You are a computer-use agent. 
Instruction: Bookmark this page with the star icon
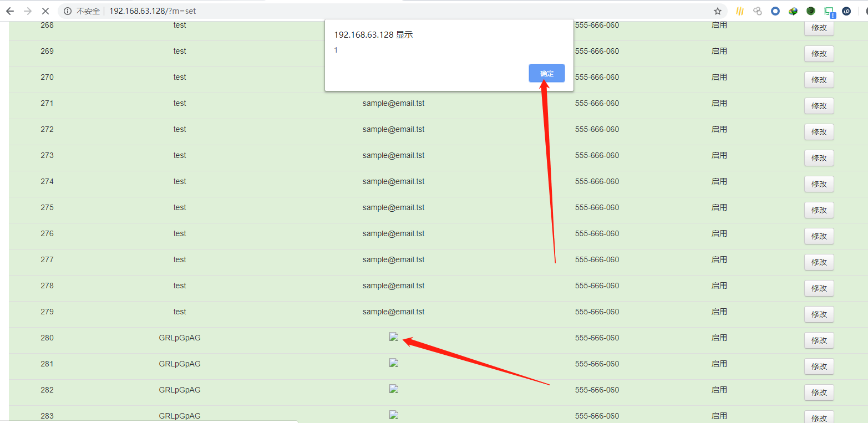[718, 11]
